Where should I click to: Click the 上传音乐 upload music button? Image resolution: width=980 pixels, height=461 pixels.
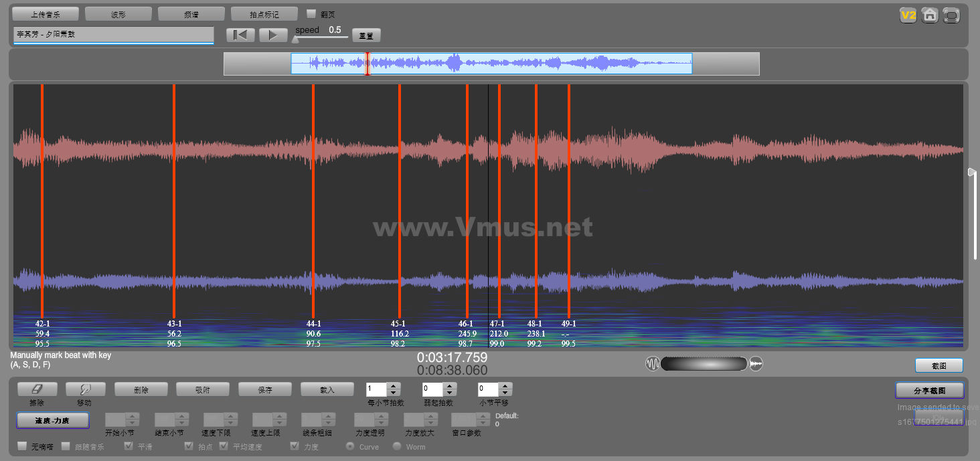point(46,14)
